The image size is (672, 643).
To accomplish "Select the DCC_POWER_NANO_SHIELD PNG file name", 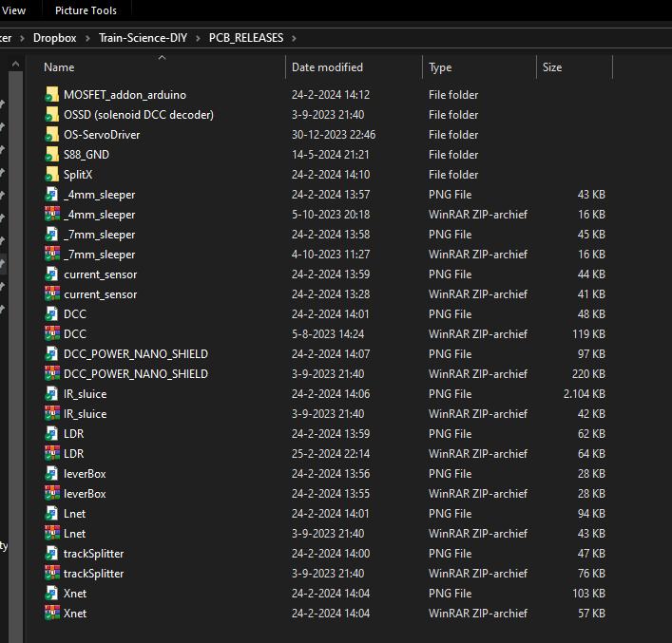I will tap(136, 354).
